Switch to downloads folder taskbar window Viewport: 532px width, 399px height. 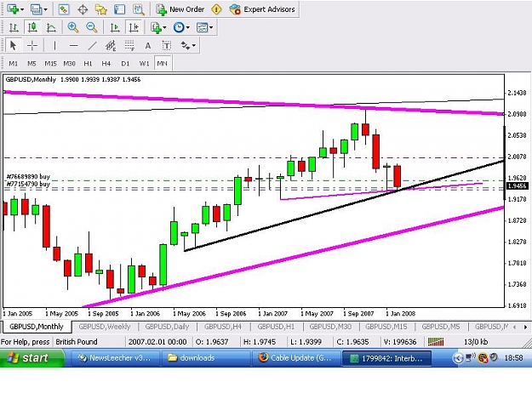205,358
